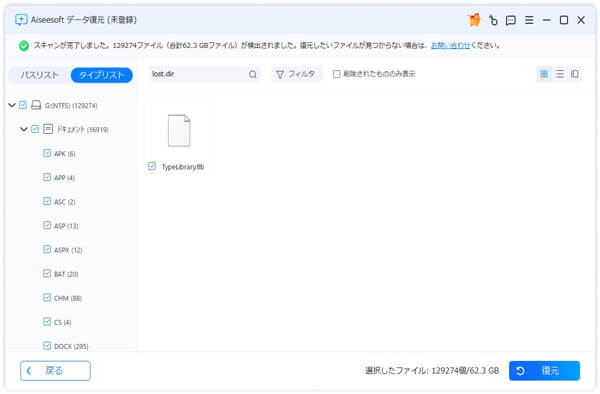This screenshot has height=394, width=600.
Task: Switch to タイプリスト tab
Action: 102,75
